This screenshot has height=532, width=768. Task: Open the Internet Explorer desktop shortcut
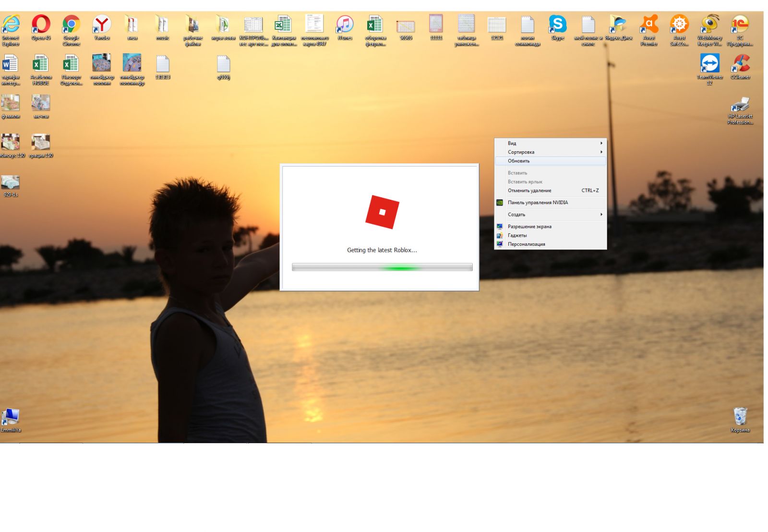pos(11,30)
